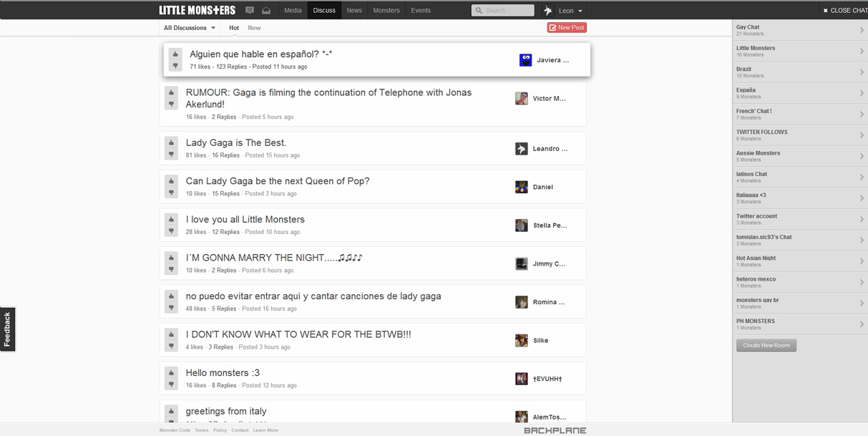Screen dimensions: 868x436
Task: Upvote 'I love you all Little Monsters'
Action: point(171,220)
